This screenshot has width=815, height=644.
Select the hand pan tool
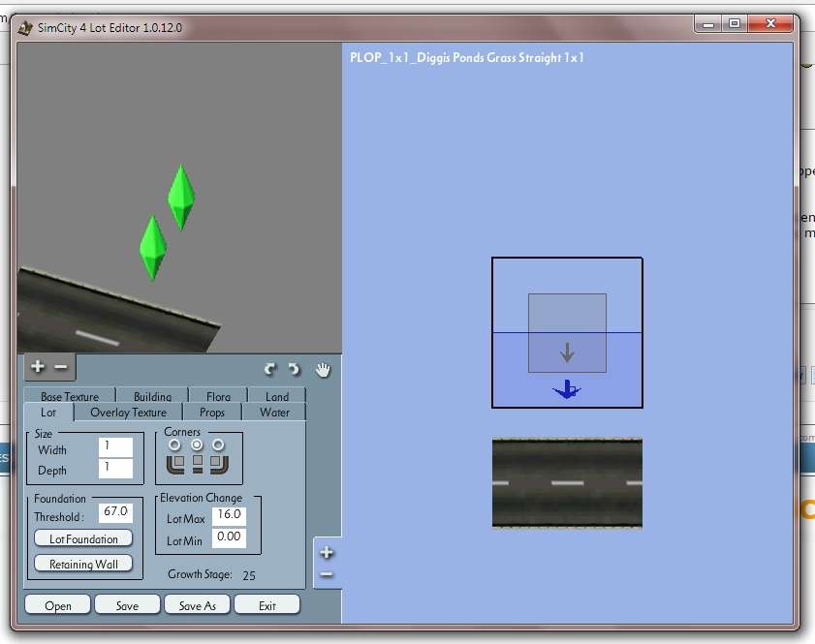click(323, 370)
